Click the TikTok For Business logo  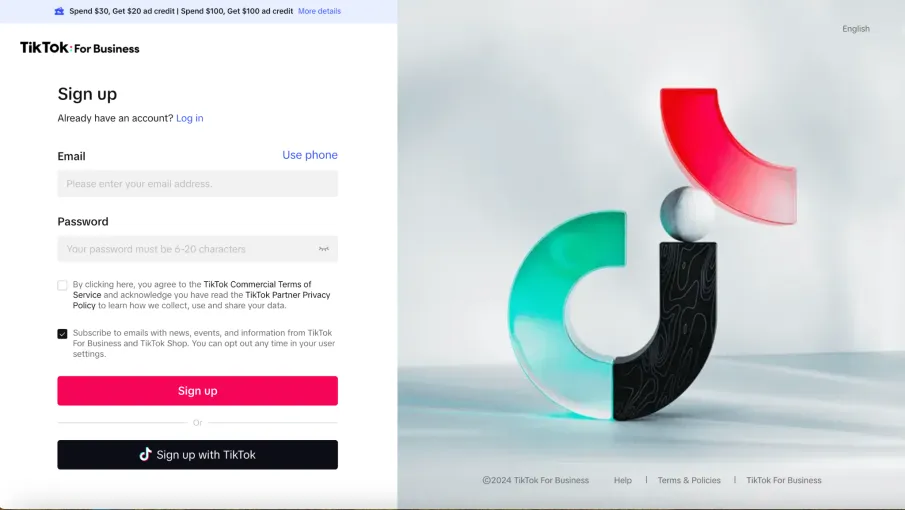(x=80, y=48)
